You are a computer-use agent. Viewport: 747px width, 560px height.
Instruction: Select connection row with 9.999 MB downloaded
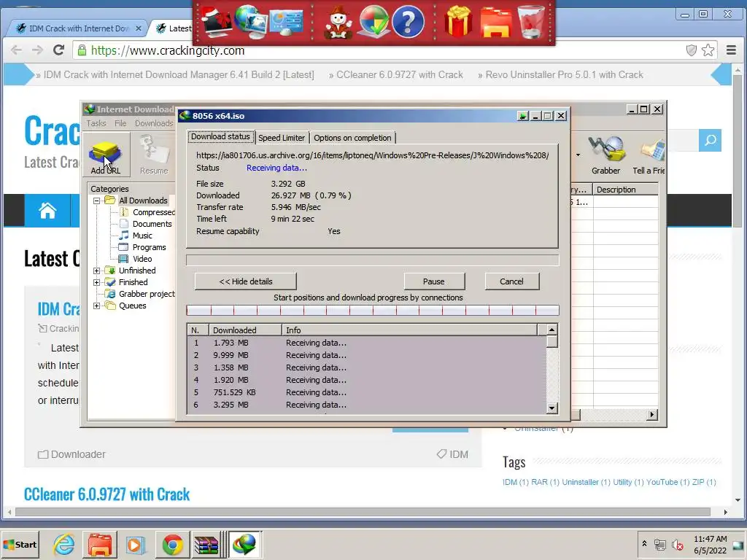pos(367,355)
